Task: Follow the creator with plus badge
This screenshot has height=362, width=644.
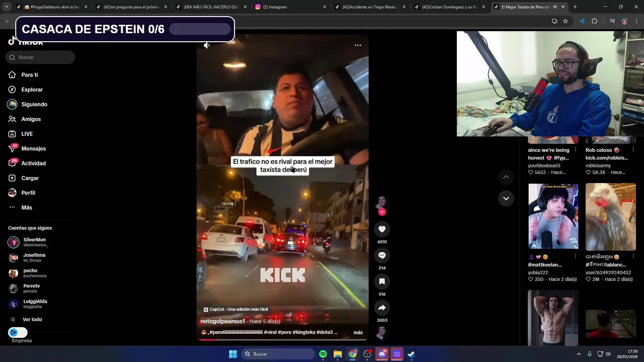Action: coord(382,212)
